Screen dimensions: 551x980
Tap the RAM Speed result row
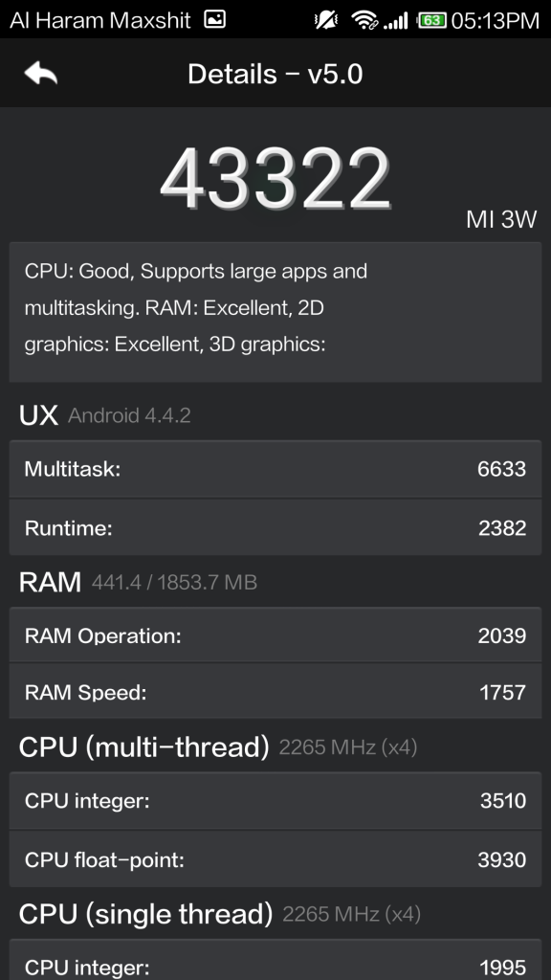coord(275,692)
